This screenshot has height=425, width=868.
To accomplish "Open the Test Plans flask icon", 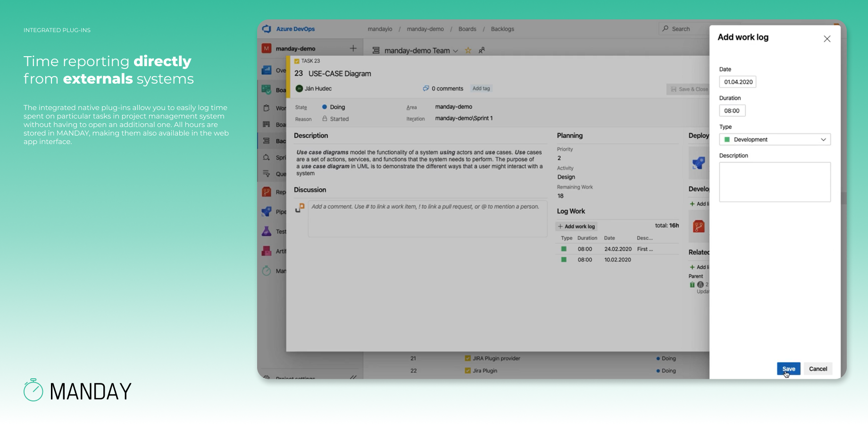I will point(267,231).
